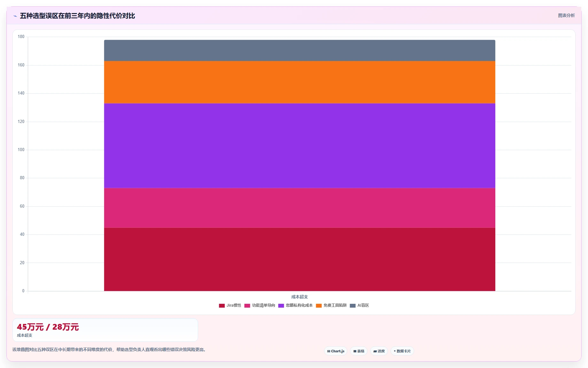588x368 pixels.
Task: Click the 100 y-axis tick label
Action: (x=21, y=150)
